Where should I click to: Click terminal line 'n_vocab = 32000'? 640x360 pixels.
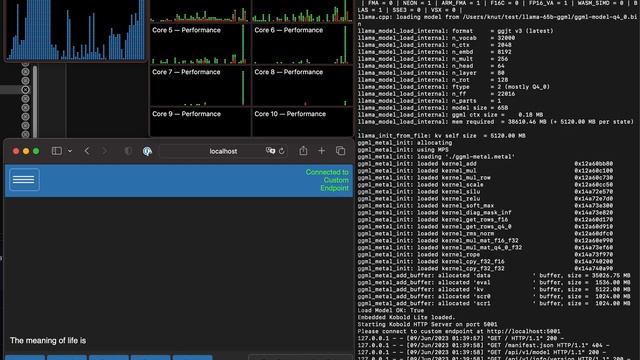click(x=436, y=38)
